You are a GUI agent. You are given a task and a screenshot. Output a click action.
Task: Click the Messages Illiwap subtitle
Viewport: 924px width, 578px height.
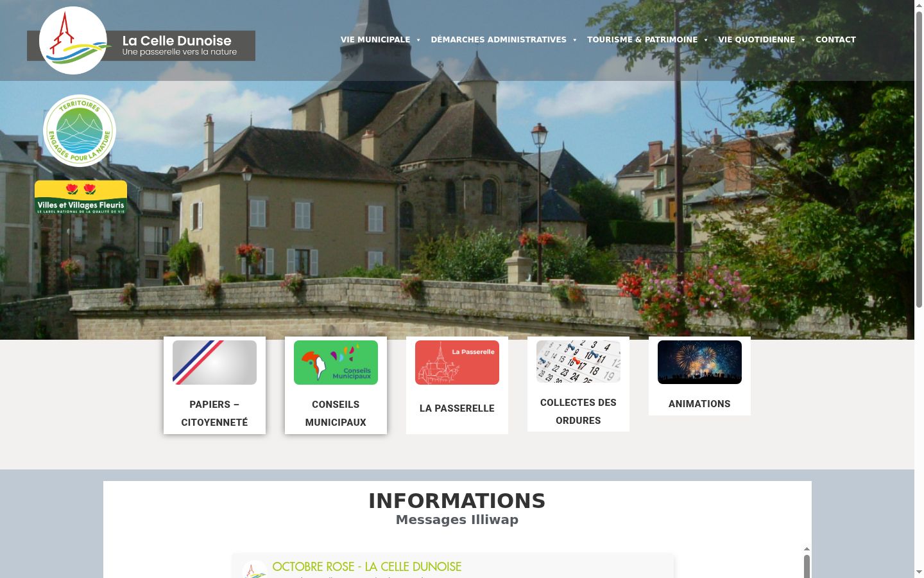tap(457, 520)
